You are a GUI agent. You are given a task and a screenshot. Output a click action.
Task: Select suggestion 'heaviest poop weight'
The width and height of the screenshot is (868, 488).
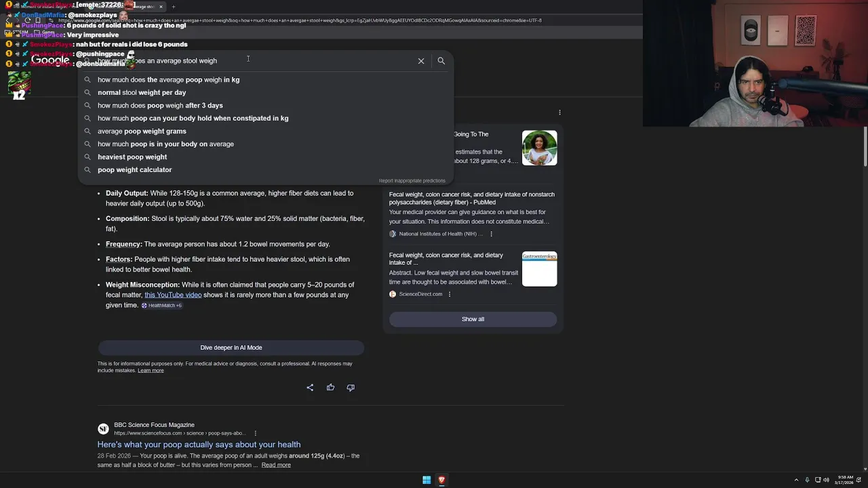(x=265, y=157)
